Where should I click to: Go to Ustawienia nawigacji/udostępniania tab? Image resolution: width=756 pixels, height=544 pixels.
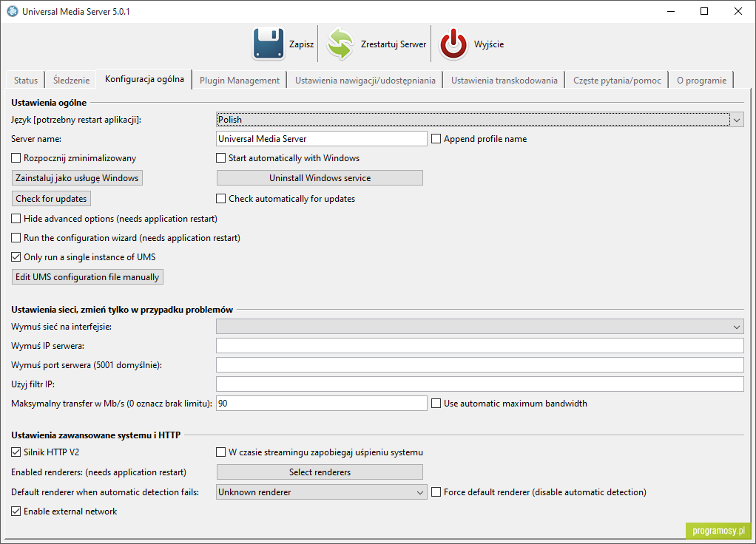pos(365,80)
